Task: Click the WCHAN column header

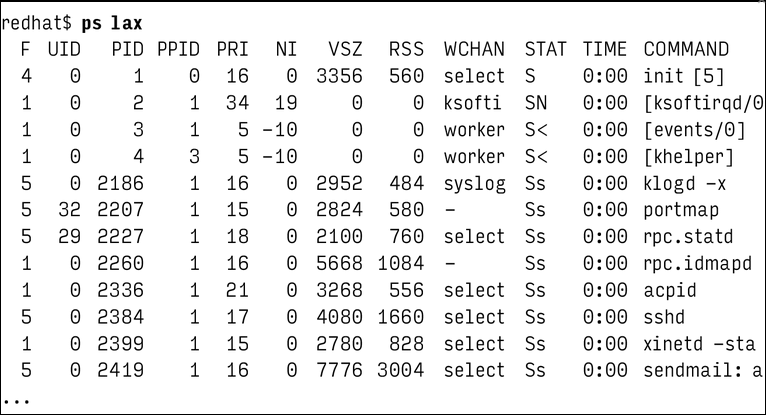Action: (474, 49)
